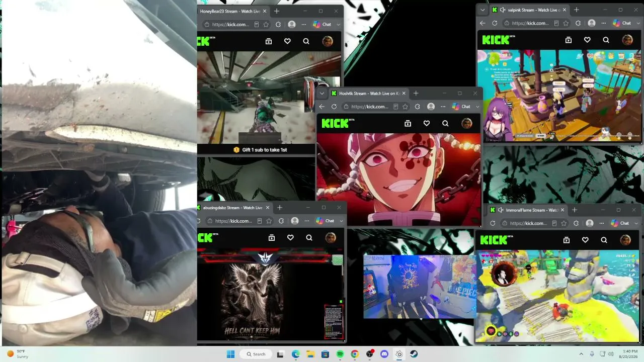Click heart icon in valpink window
This screenshot has height=362, width=644.
click(587, 40)
